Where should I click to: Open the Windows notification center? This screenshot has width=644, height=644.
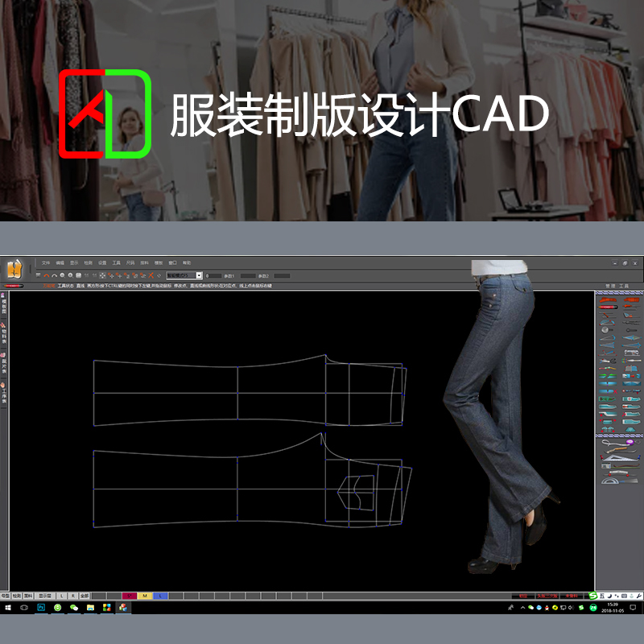(x=633, y=608)
